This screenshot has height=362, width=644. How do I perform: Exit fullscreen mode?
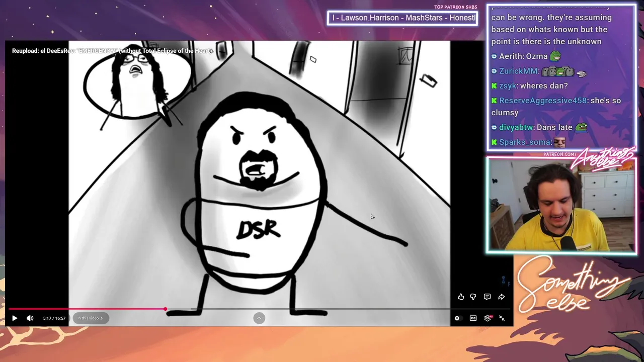[502, 318]
